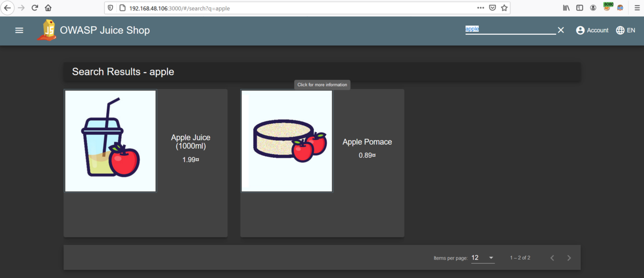Click the shield tracking protection icon
Screen dimensions: 644x278
[111, 8]
